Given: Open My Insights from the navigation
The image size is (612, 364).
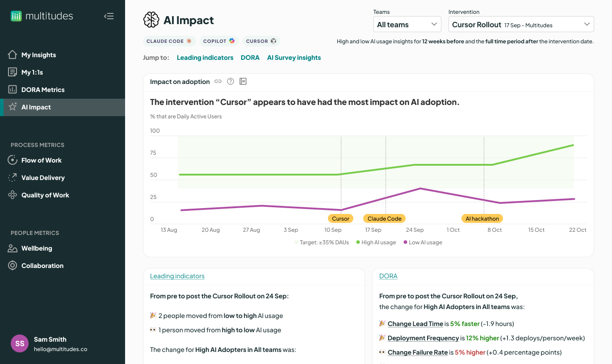Looking at the screenshot, I should [38, 54].
